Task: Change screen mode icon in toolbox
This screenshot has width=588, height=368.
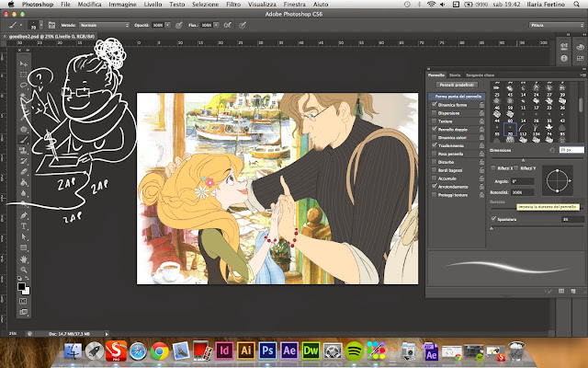Action: coord(23,312)
